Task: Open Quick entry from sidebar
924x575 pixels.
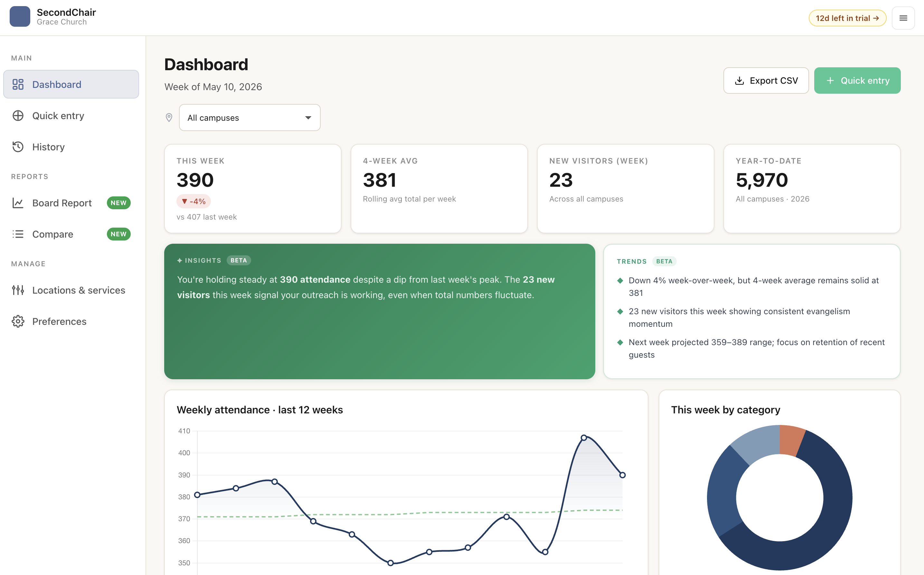Action: [71, 116]
